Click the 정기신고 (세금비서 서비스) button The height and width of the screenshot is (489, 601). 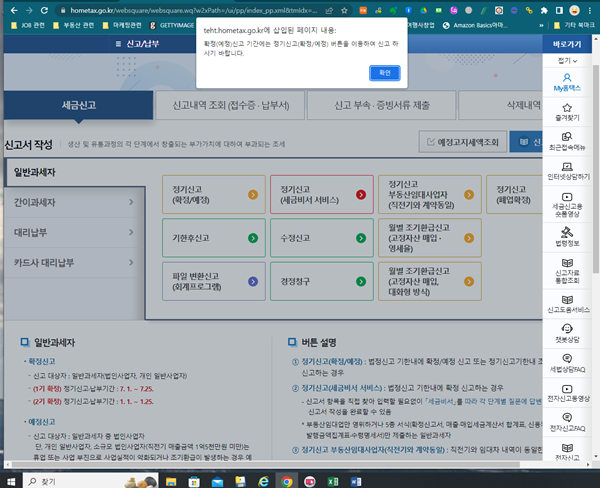click(x=322, y=195)
